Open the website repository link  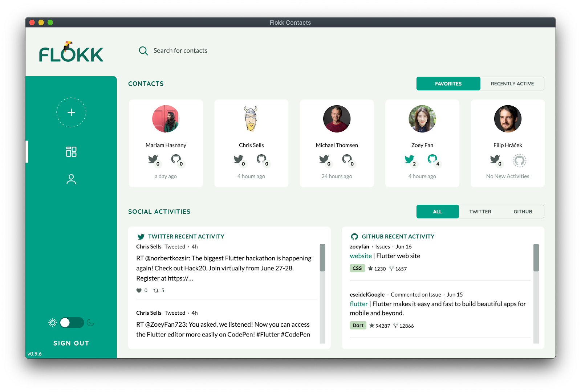coord(361,256)
